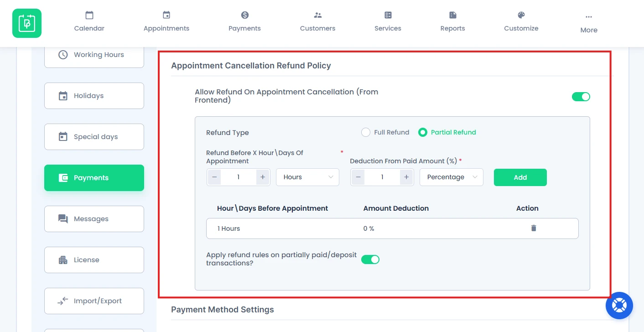Toggle Allow Refund On Appointment Cancellation

tap(581, 97)
